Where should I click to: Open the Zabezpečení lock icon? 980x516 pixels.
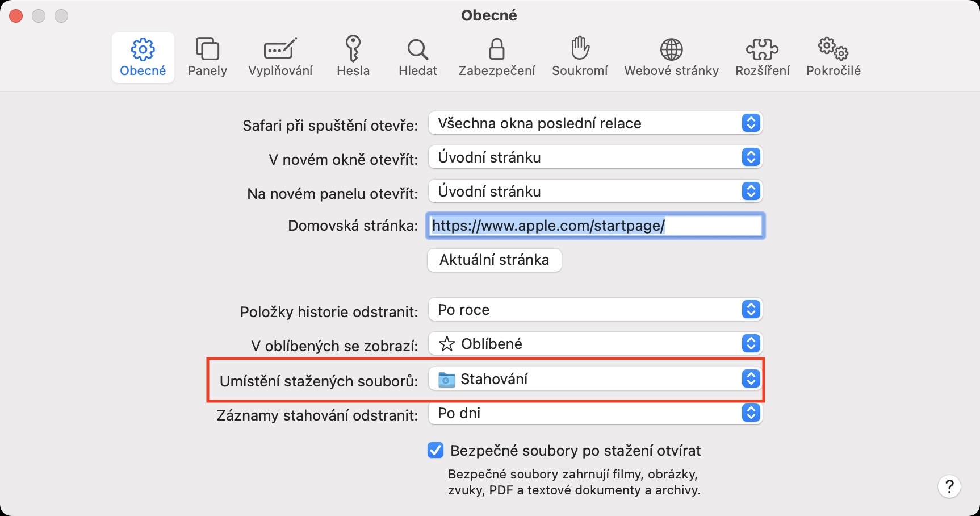click(497, 50)
